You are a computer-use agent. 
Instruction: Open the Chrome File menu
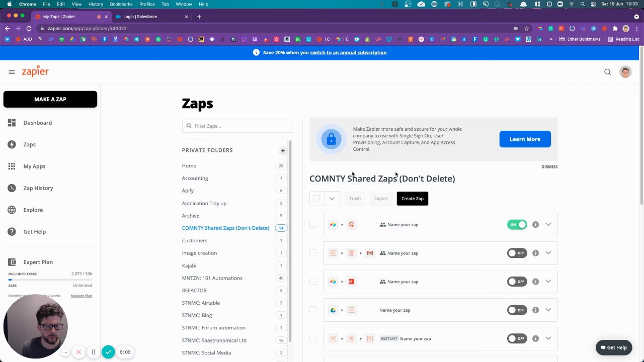pyautogui.click(x=46, y=4)
